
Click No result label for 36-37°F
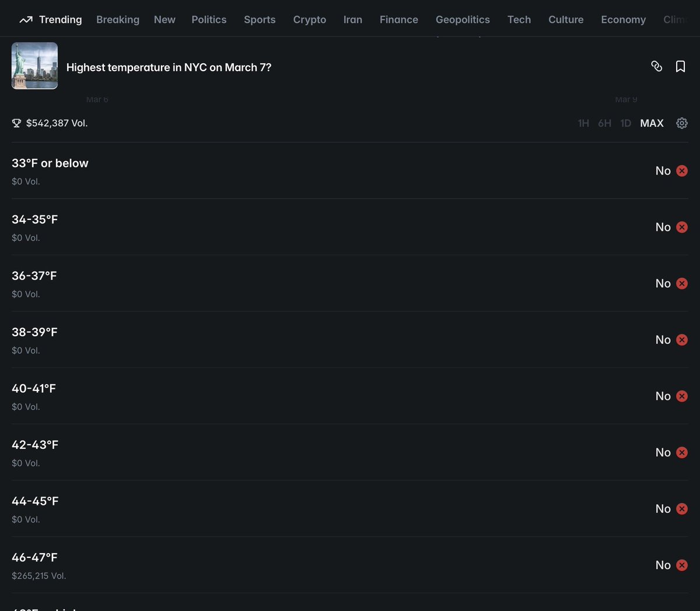tap(663, 284)
